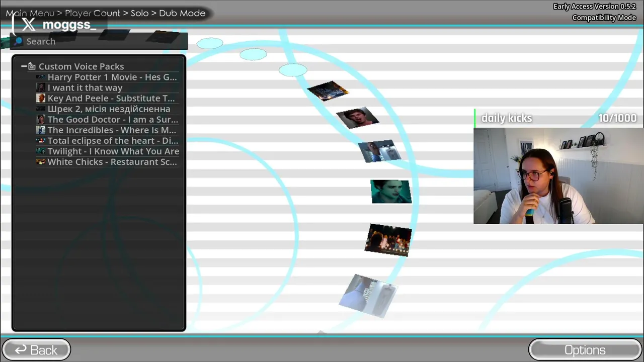Click The Good Doctor row icon

pyautogui.click(x=41, y=120)
